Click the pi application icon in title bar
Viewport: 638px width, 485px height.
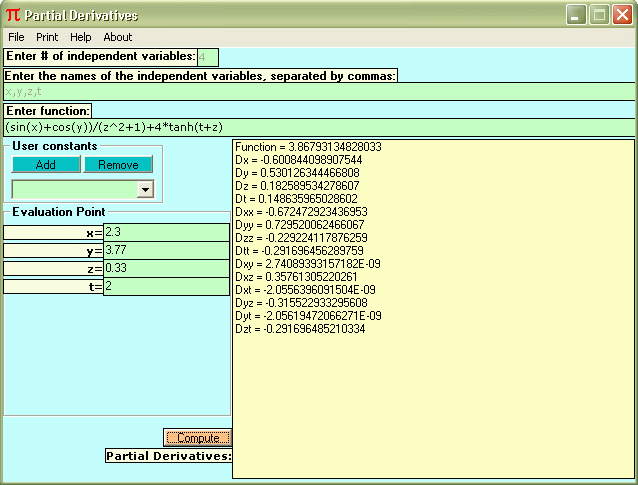tap(13, 15)
